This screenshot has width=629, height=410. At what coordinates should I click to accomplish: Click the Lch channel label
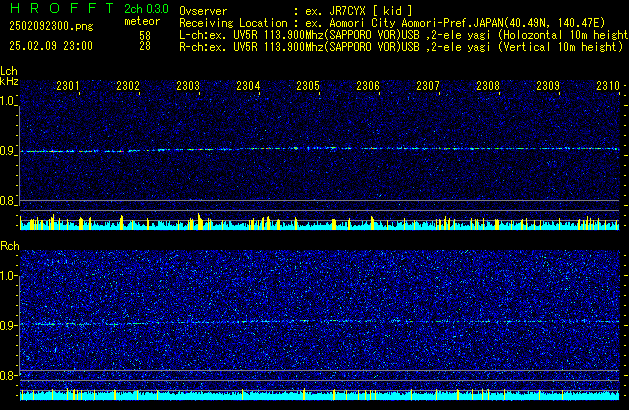(9, 71)
